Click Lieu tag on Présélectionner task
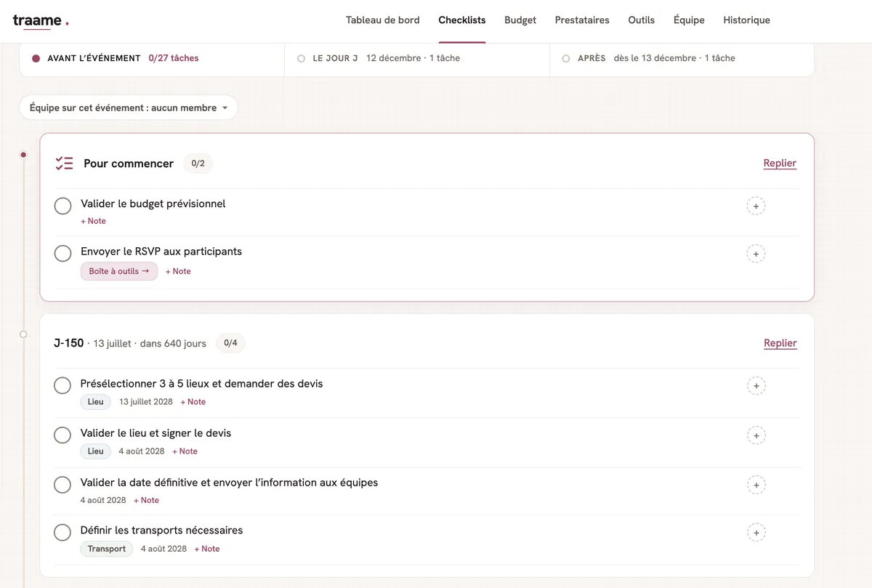The width and height of the screenshot is (872, 588). coord(96,402)
